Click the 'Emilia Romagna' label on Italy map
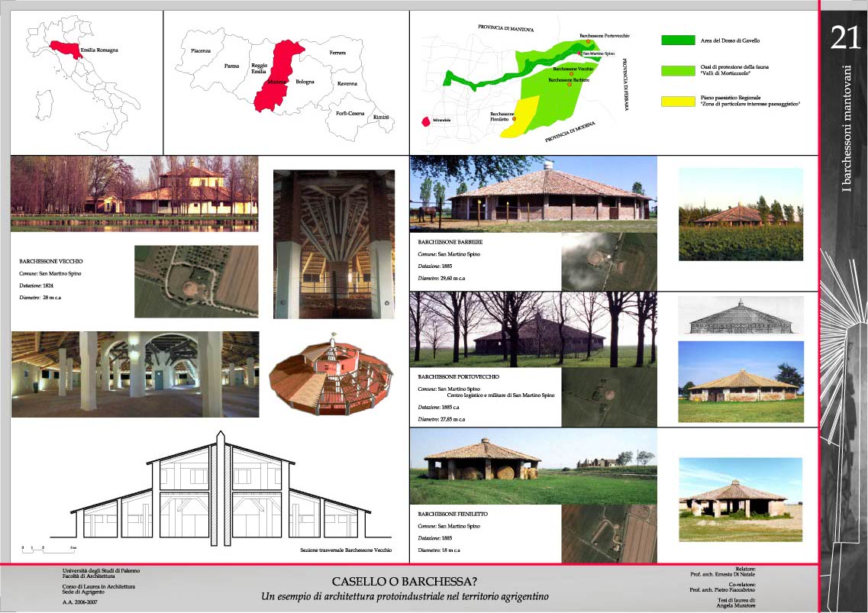The width and height of the screenshot is (868, 613). pos(100,50)
